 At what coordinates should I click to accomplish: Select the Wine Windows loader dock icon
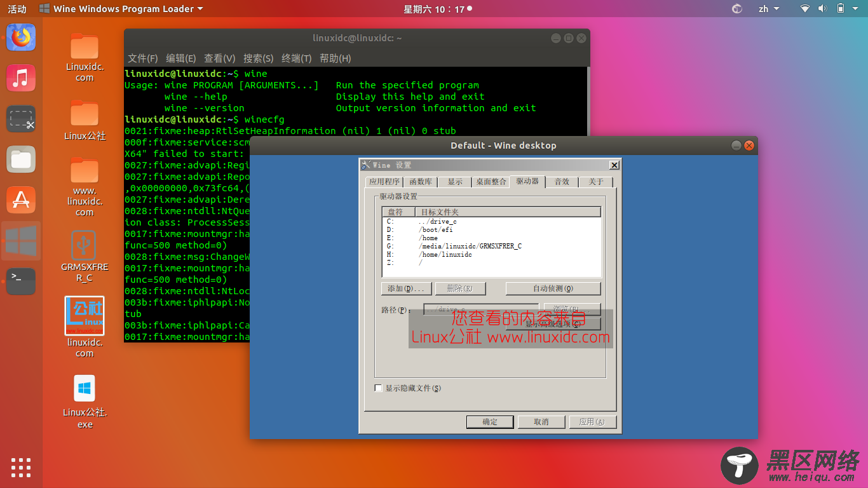21,241
